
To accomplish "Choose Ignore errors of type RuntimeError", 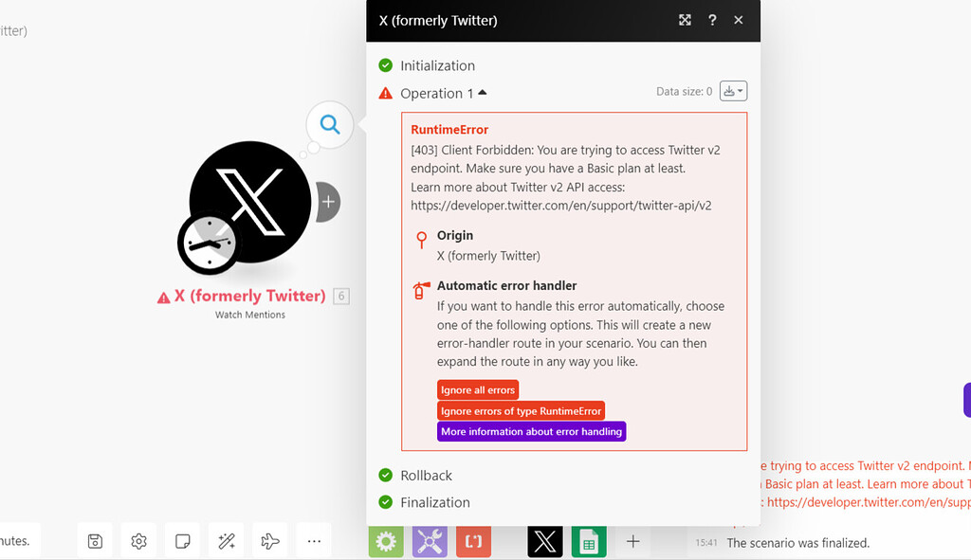I will 521,410.
